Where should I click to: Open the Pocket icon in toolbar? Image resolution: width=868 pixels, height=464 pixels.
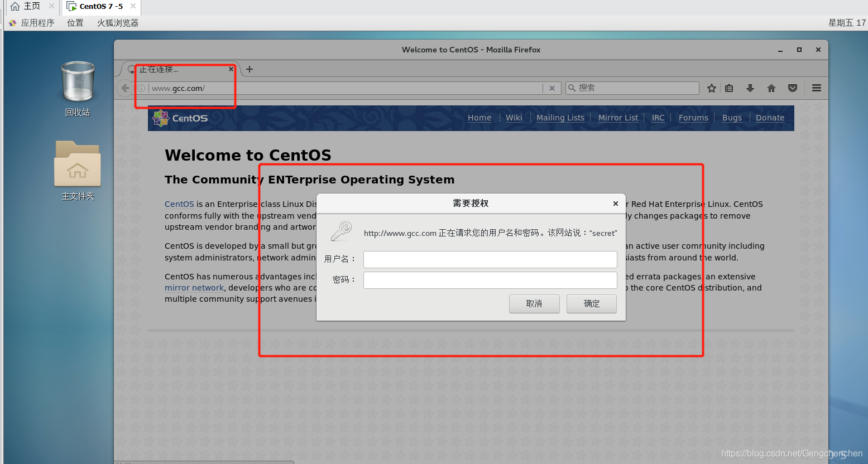point(793,88)
